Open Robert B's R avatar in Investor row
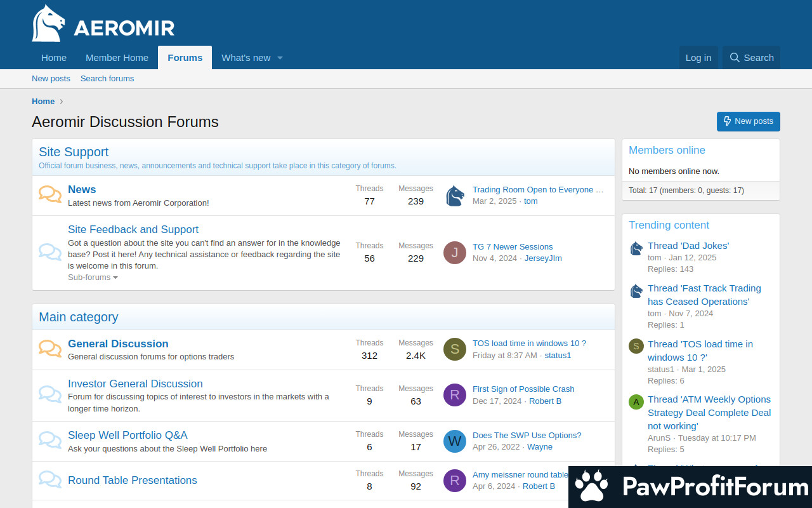This screenshot has width=812, height=508. pos(455,395)
